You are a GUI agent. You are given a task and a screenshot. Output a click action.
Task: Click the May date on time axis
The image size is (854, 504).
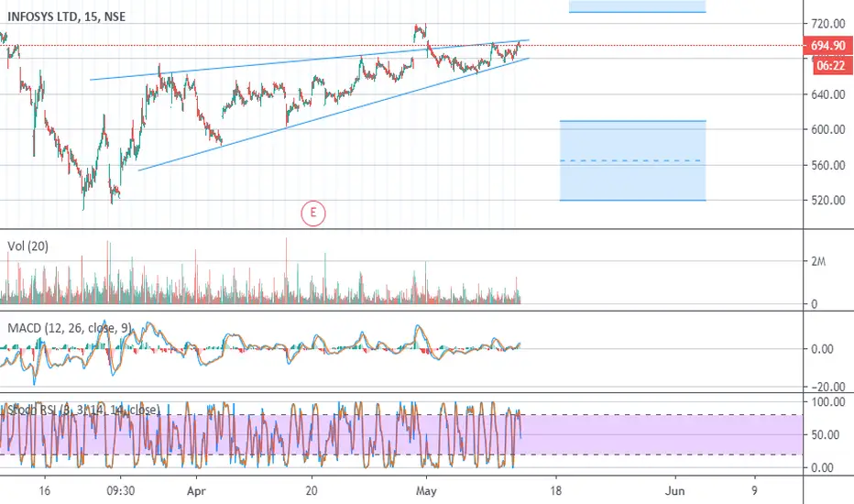tap(426, 491)
